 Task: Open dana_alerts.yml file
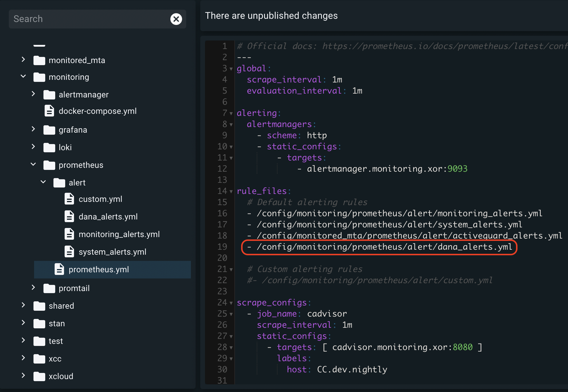(x=108, y=217)
